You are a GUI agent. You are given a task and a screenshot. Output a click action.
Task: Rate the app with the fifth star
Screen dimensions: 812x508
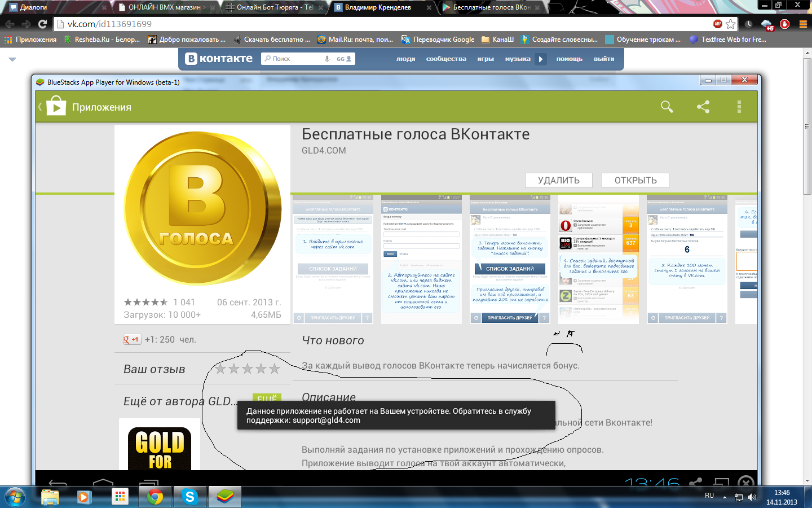point(275,369)
